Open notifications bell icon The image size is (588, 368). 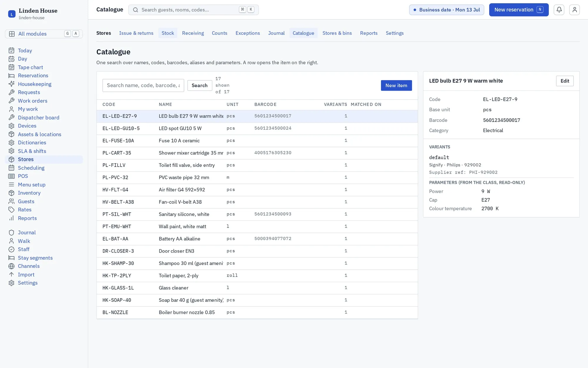tap(559, 10)
